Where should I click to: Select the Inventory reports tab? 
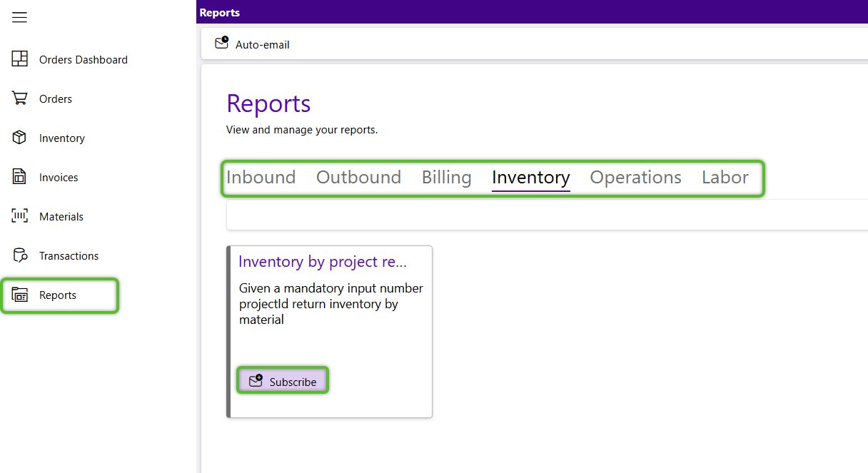pyautogui.click(x=530, y=178)
